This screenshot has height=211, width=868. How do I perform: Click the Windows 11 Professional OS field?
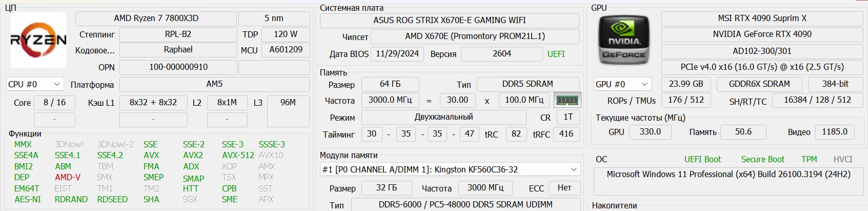tap(728, 175)
